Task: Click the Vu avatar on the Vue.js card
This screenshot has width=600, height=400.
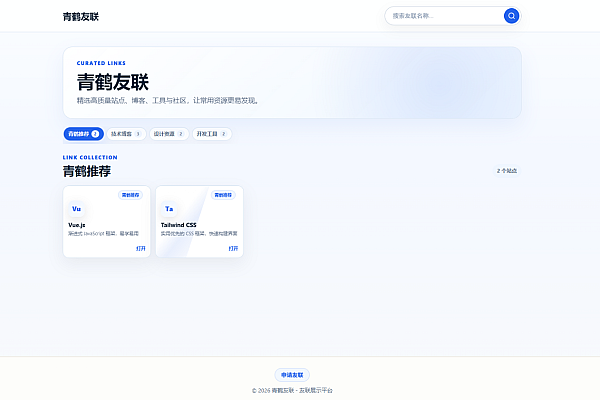Action: point(77,209)
